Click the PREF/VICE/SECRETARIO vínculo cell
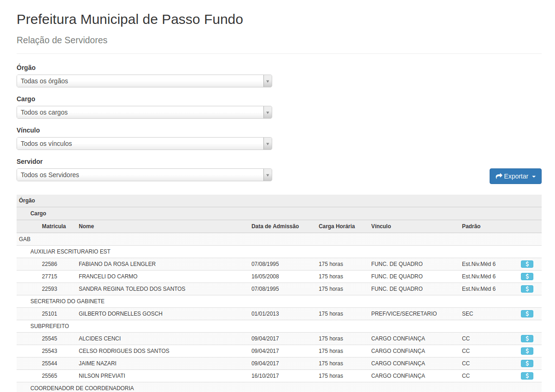The image size is (555, 392). pos(404,314)
